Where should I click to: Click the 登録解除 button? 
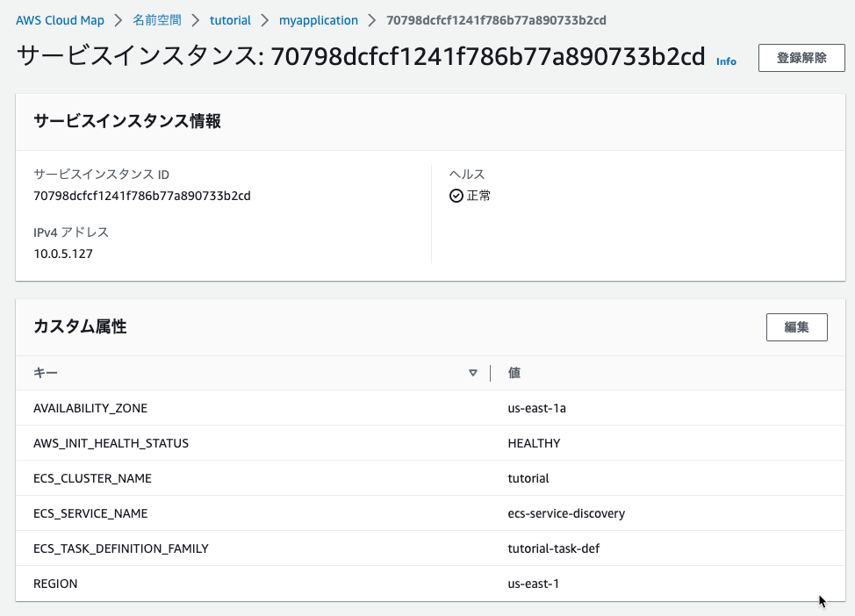pyautogui.click(x=801, y=58)
